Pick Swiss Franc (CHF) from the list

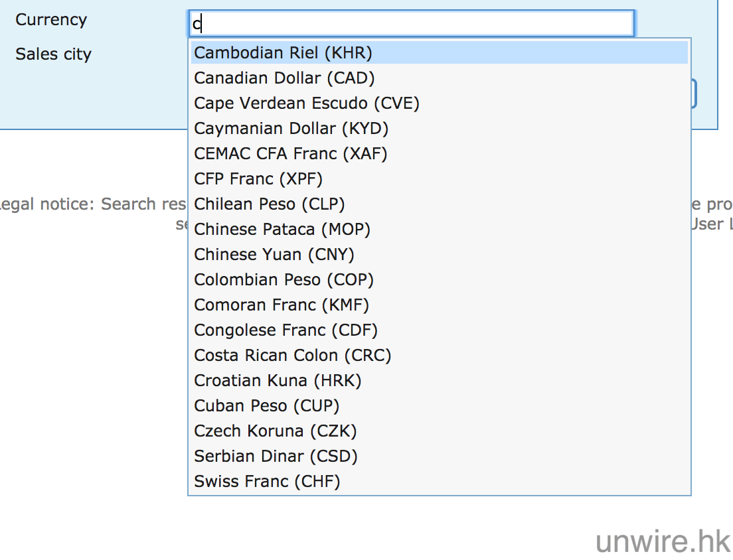click(x=267, y=482)
